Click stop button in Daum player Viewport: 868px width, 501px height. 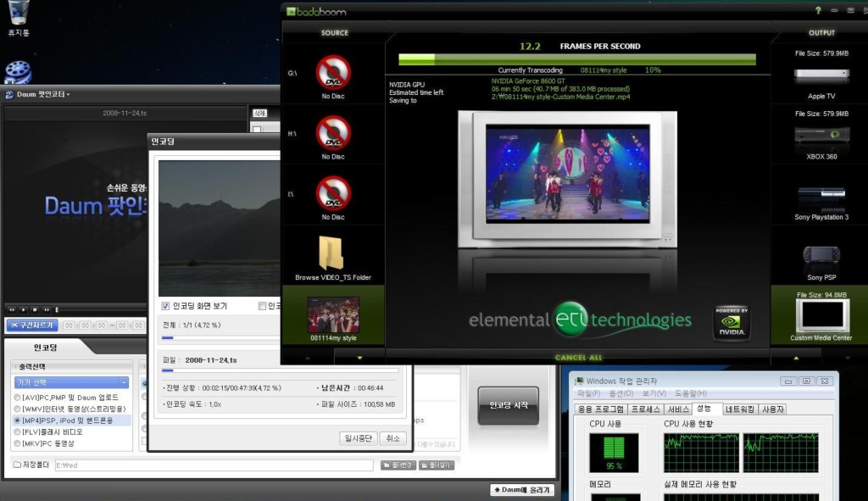coord(35,309)
